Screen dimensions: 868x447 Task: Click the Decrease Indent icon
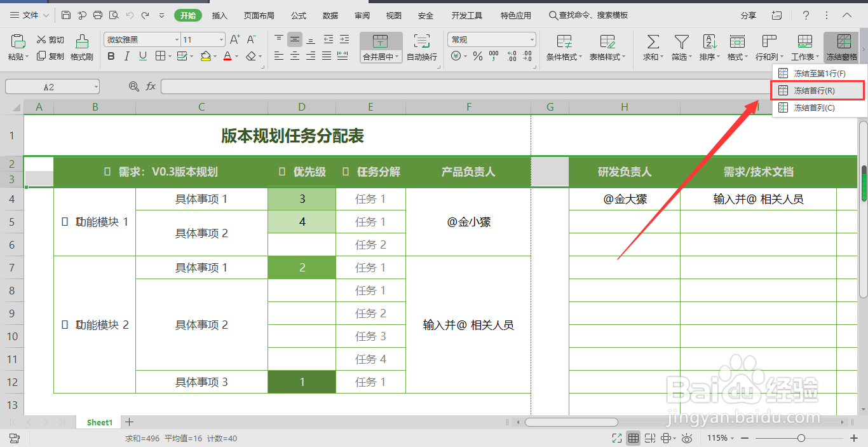328,39
